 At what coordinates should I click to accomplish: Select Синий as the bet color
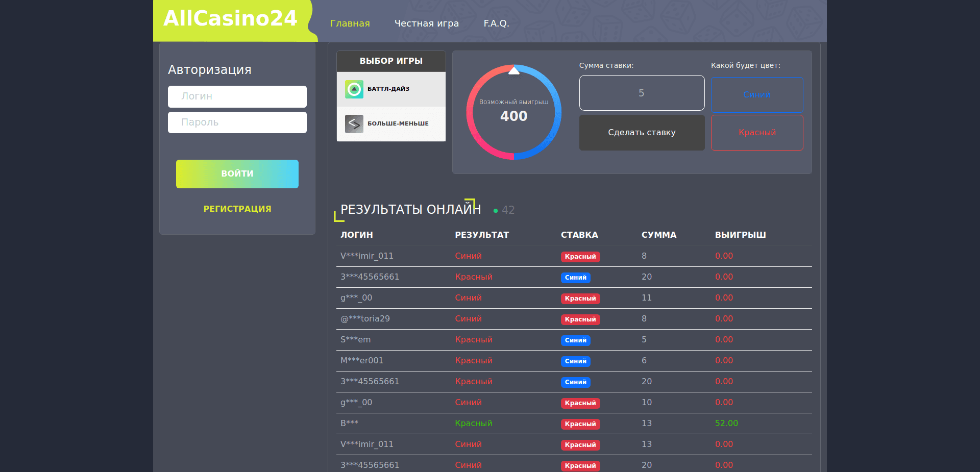(757, 94)
